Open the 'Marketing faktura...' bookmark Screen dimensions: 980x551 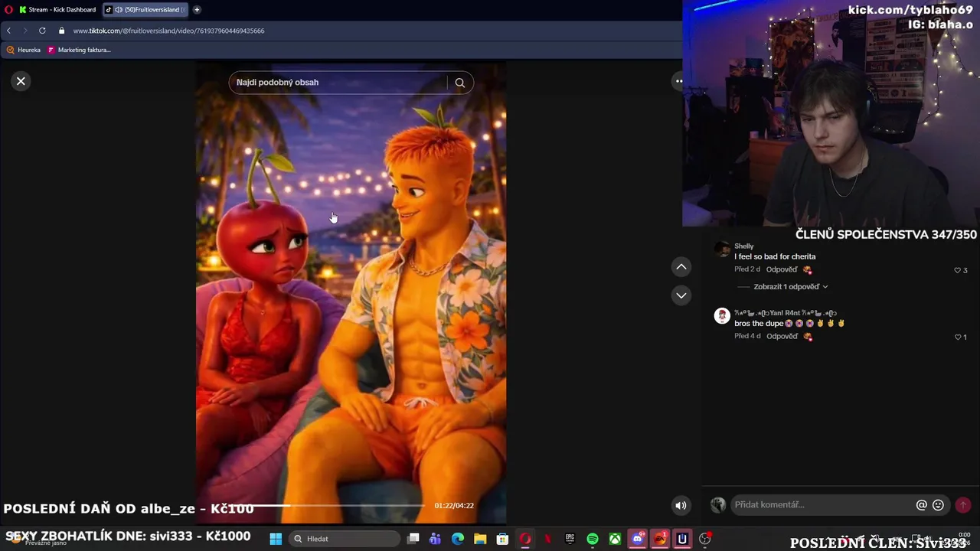click(x=79, y=50)
